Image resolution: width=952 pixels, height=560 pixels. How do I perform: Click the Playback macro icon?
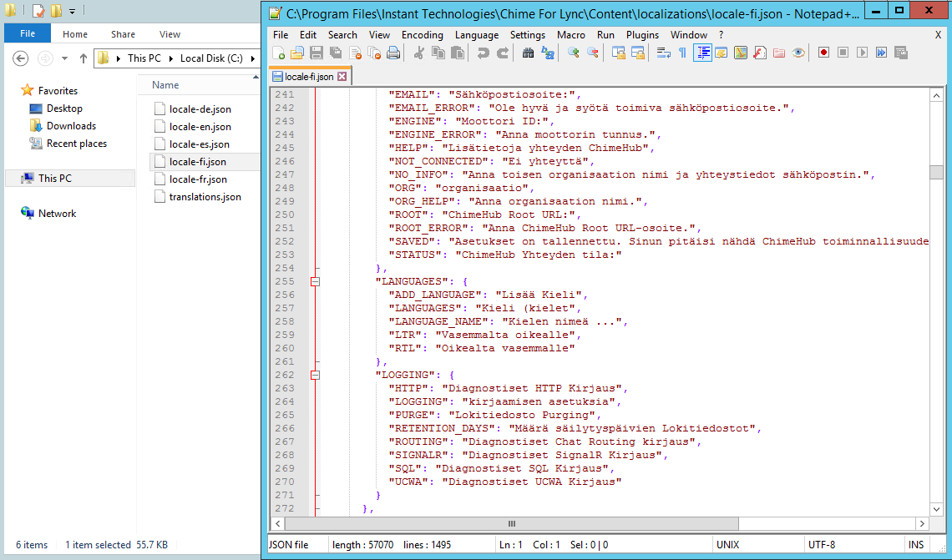pyautogui.click(x=862, y=53)
